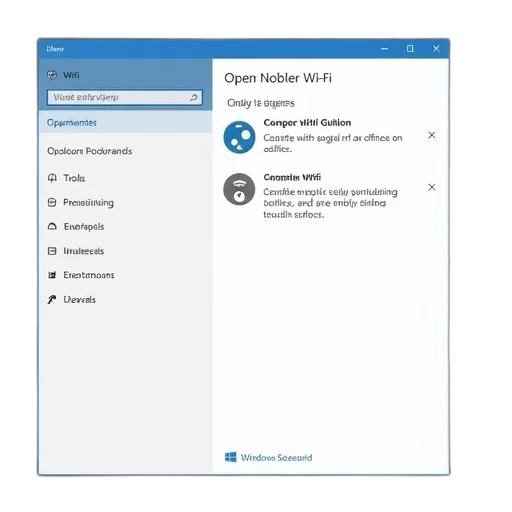Click the icon beside Prenstiiruing
The image size is (512, 512).
[52, 202]
